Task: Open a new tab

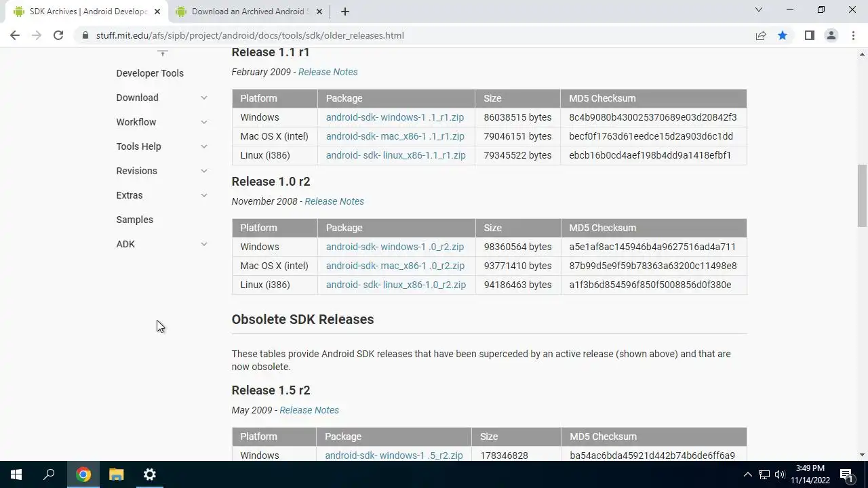Action: tap(344, 12)
